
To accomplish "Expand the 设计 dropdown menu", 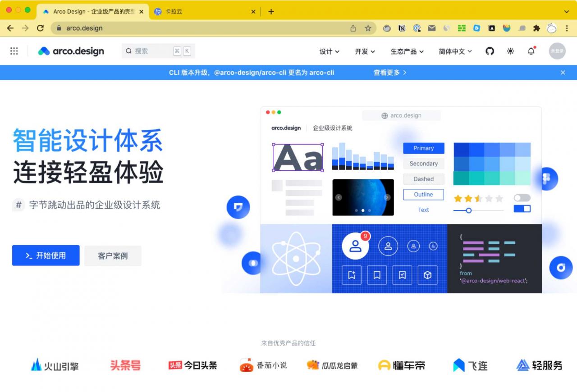I will click(330, 51).
